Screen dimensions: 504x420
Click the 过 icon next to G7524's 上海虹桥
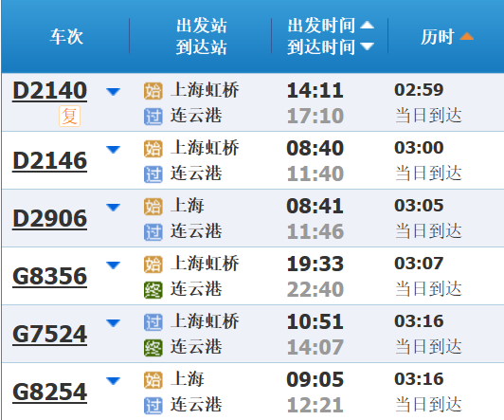coord(153,322)
